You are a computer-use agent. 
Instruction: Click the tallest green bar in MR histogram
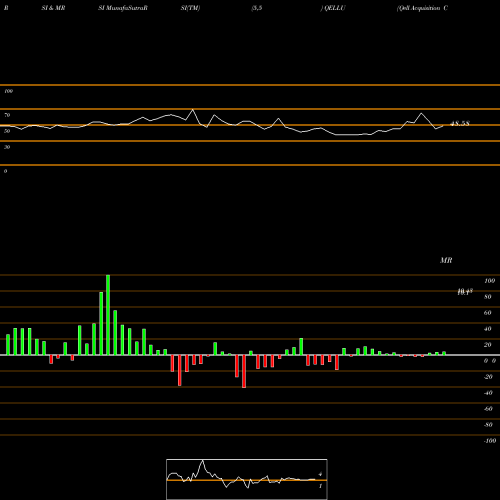tap(108, 315)
